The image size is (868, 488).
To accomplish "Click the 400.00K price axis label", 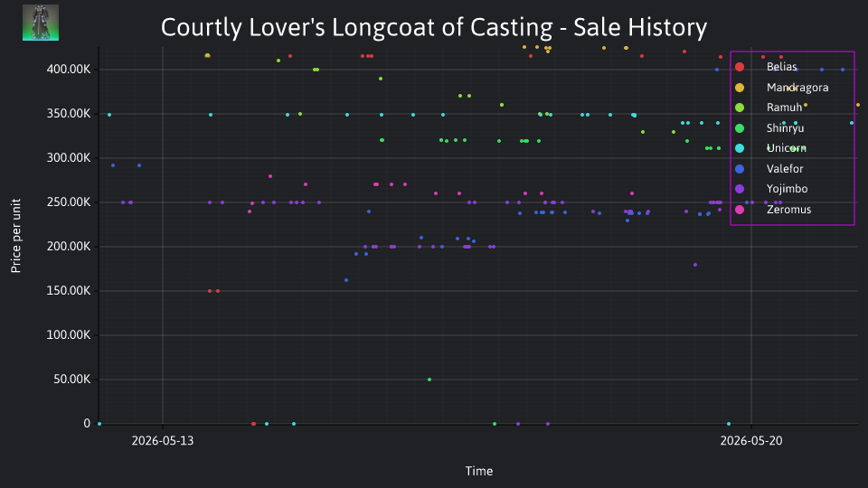I will (x=69, y=70).
